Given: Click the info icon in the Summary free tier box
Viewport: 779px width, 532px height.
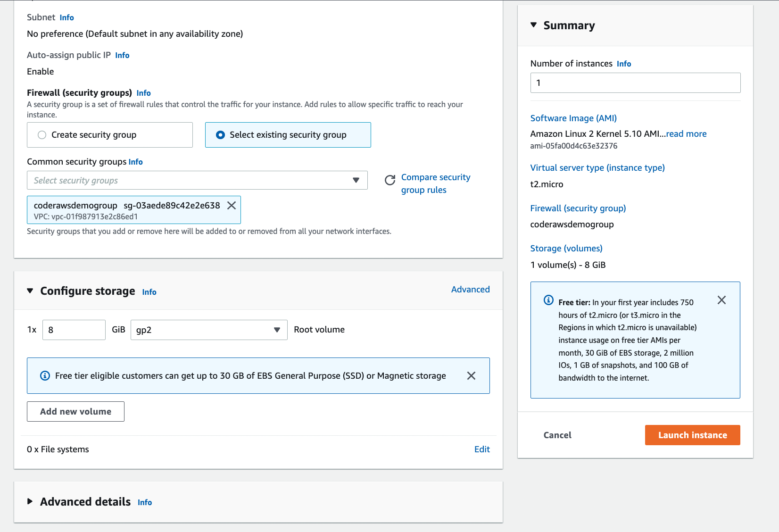Looking at the screenshot, I should [548, 300].
